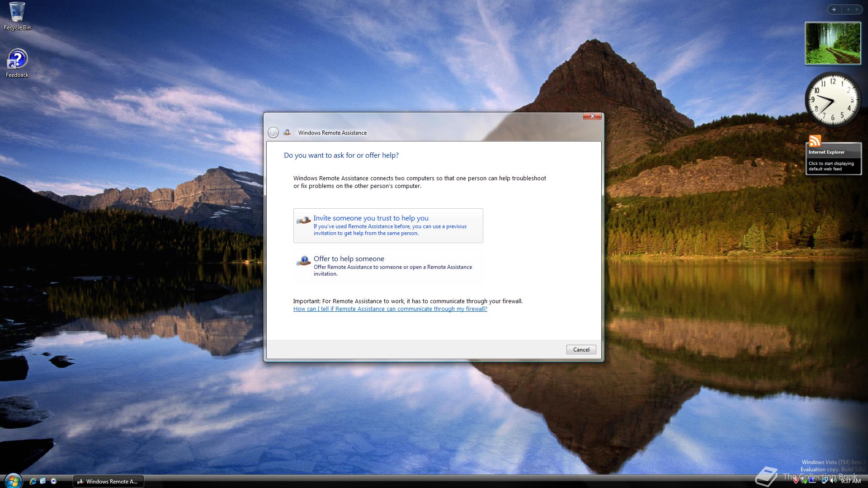
Task: Select the Windows Remote Assistance taskbar button
Action: tap(108, 481)
